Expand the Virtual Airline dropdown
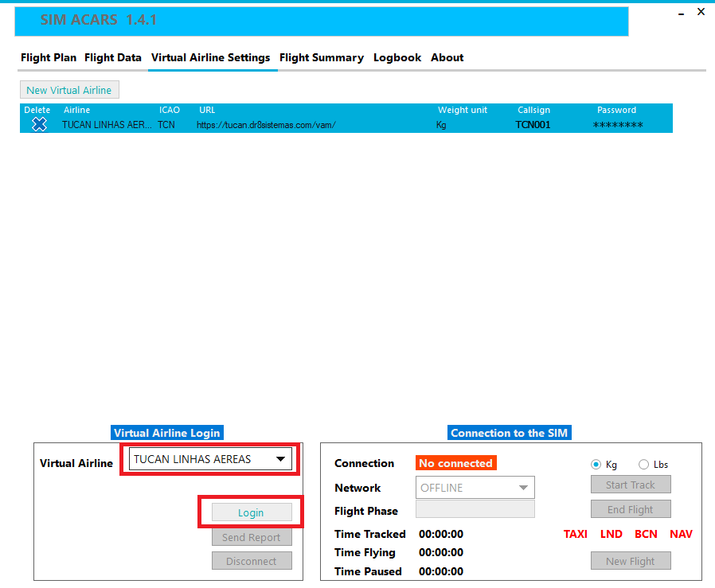The image size is (715, 588). (x=280, y=459)
